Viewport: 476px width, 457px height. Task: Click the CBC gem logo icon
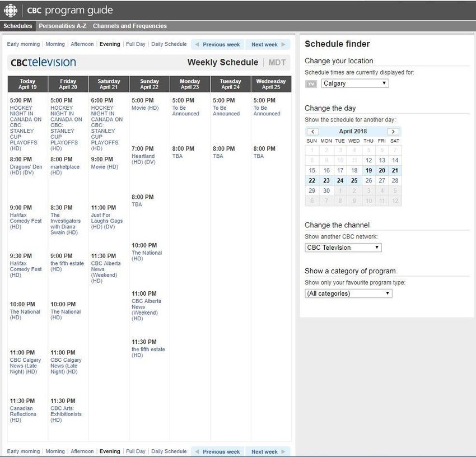11,11
